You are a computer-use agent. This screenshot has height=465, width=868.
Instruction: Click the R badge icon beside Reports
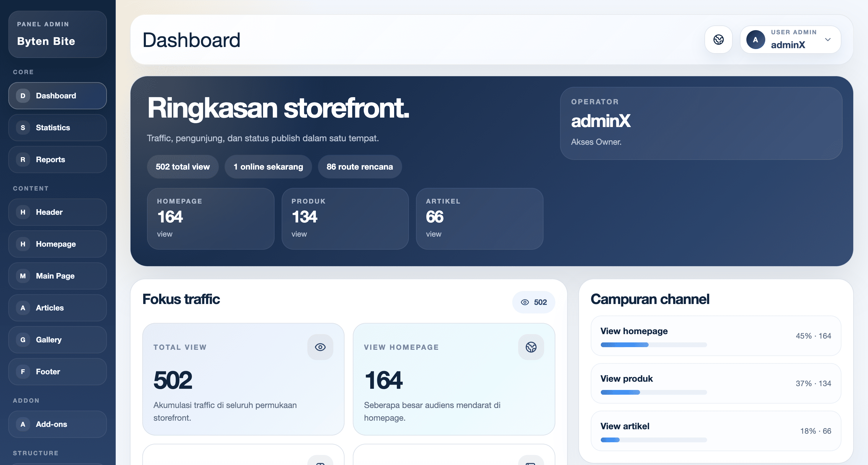[23, 160]
